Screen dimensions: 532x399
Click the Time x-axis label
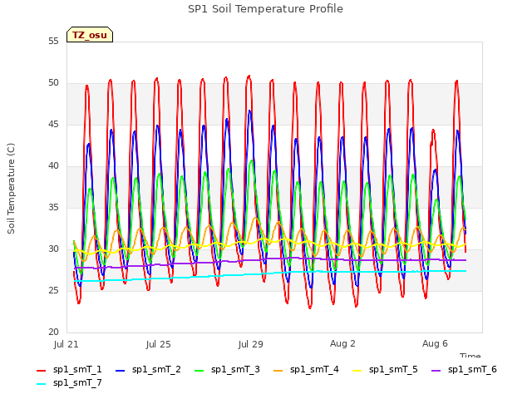tap(470, 355)
